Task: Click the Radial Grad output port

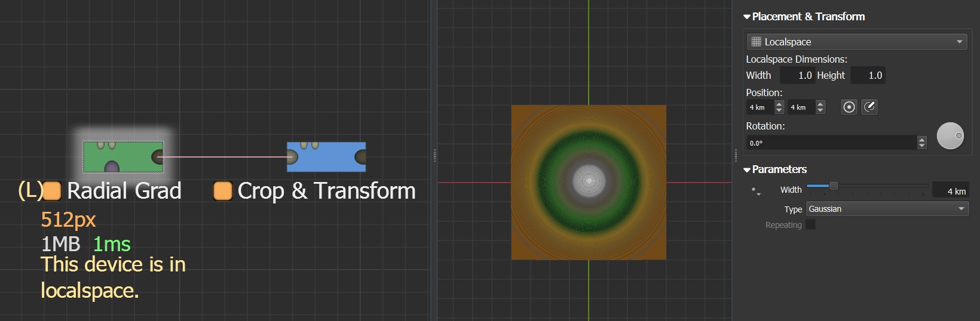Action: (x=158, y=157)
